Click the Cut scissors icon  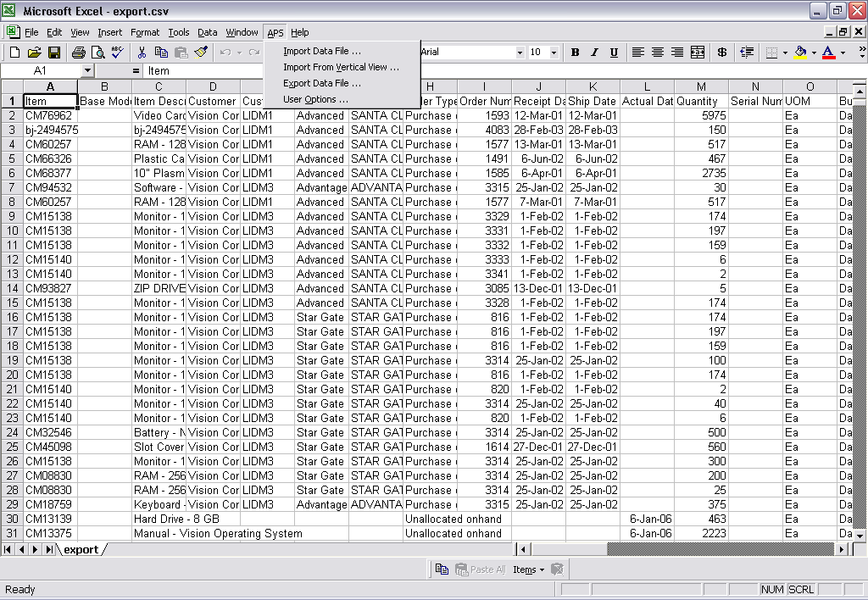click(x=142, y=52)
